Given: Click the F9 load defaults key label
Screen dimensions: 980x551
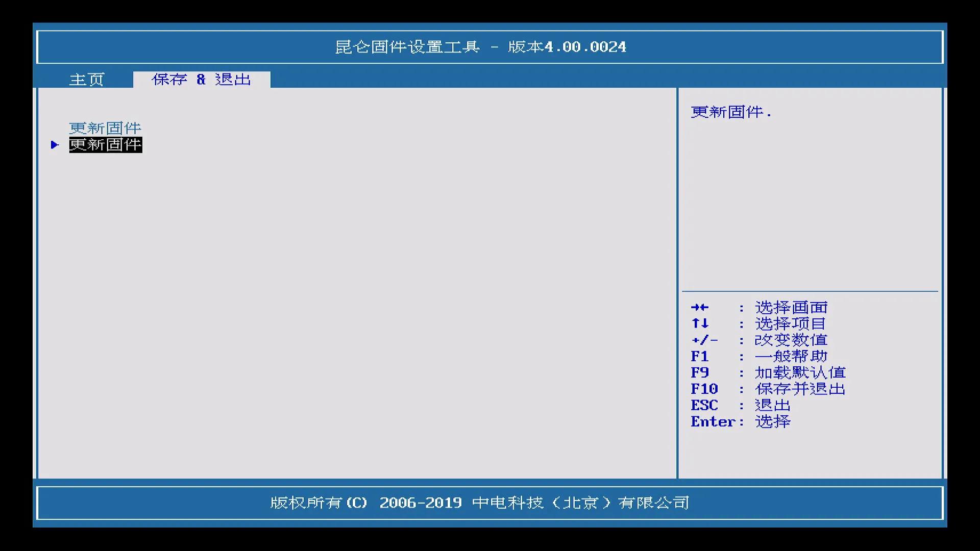Looking at the screenshot, I should click(x=699, y=372).
